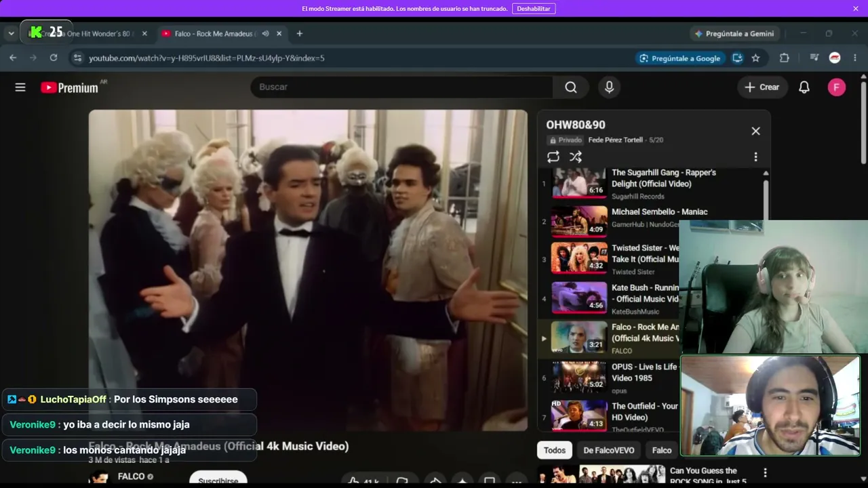Open the YouTube guide hamburger menu
Image resolution: width=868 pixels, height=488 pixels.
[20, 87]
